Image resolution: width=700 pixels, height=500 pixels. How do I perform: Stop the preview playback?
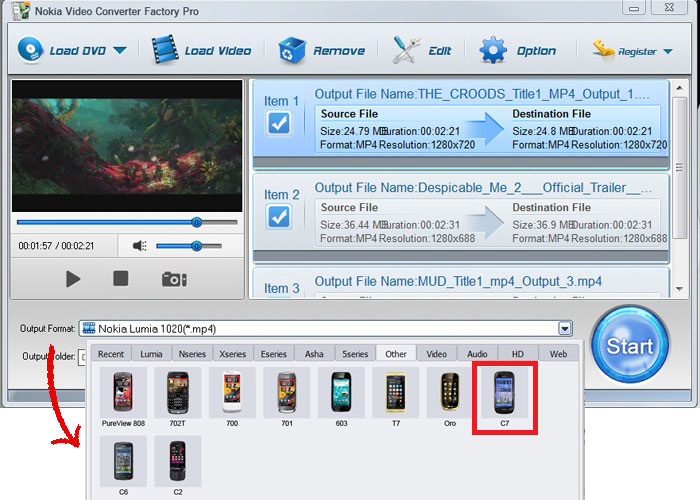[x=121, y=279]
